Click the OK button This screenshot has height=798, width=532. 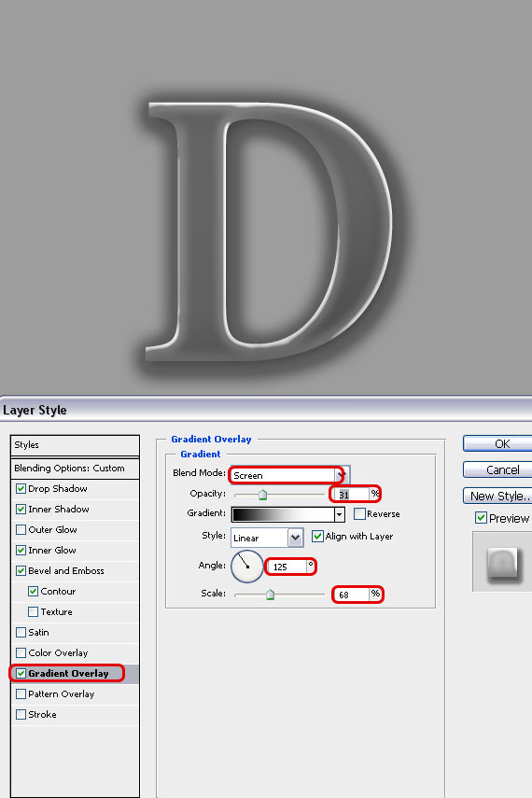(x=501, y=443)
